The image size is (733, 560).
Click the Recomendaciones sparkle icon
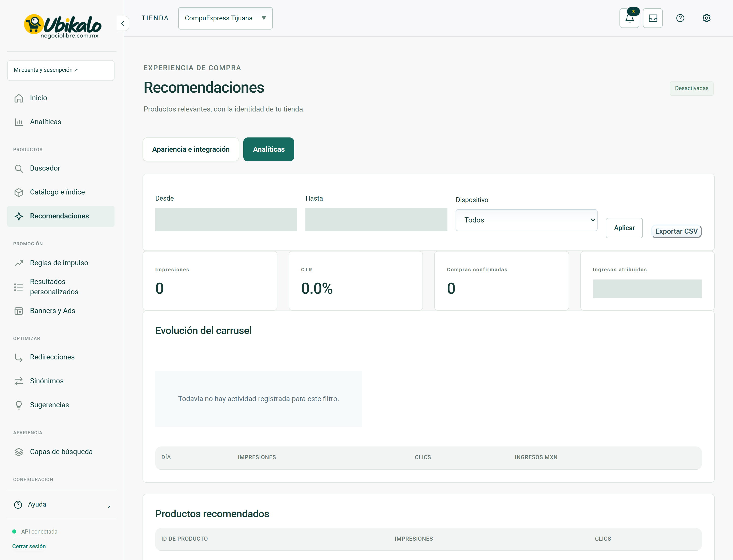19,216
